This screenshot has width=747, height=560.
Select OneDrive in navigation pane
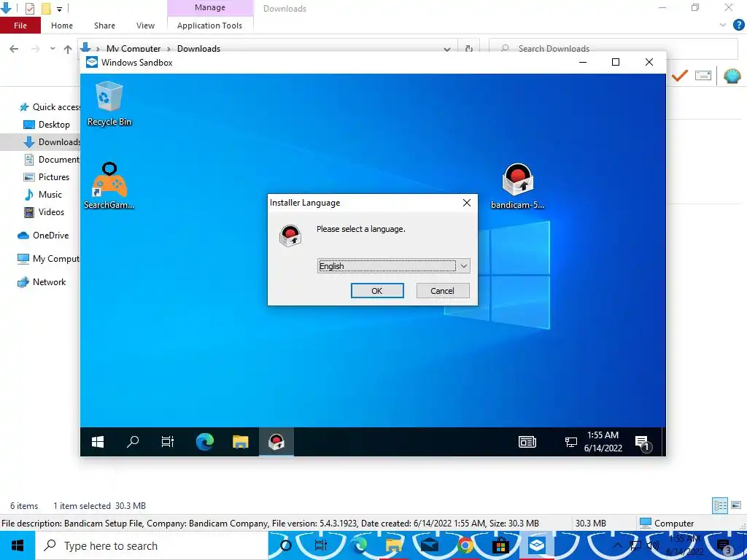tap(43, 236)
